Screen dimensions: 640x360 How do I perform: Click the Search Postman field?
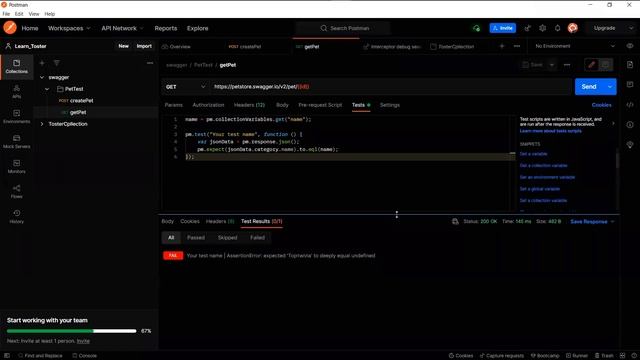[344, 28]
